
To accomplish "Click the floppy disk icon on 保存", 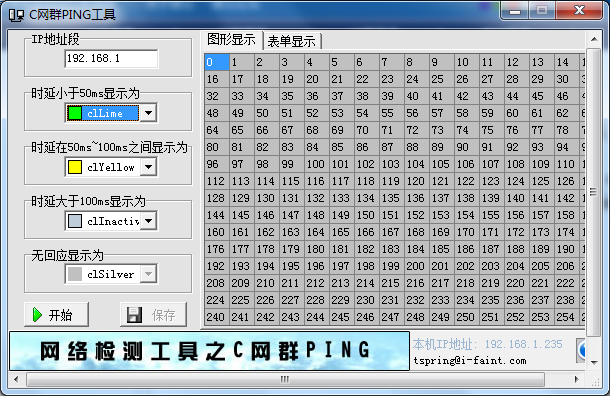I will pyautogui.click(x=135, y=315).
